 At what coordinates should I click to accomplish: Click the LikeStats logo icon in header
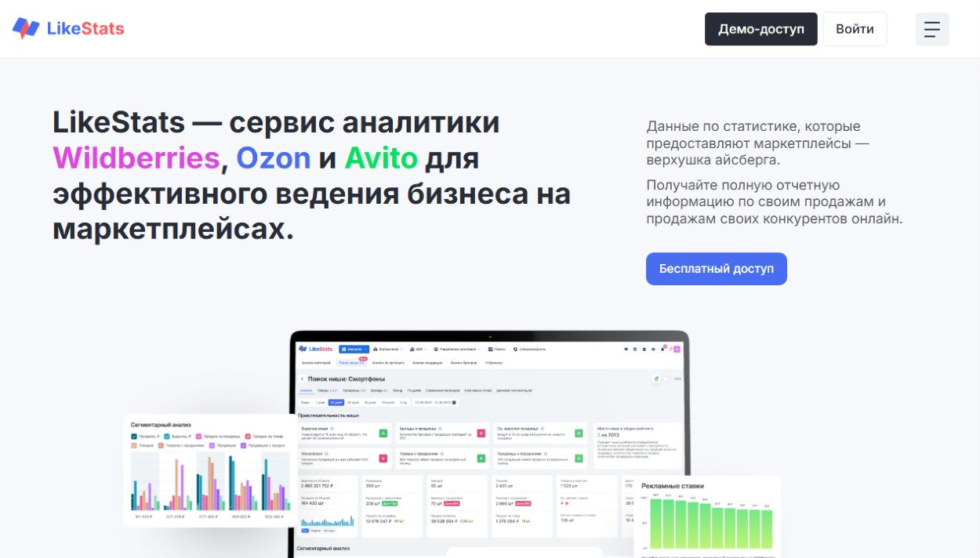(x=26, y=29)
